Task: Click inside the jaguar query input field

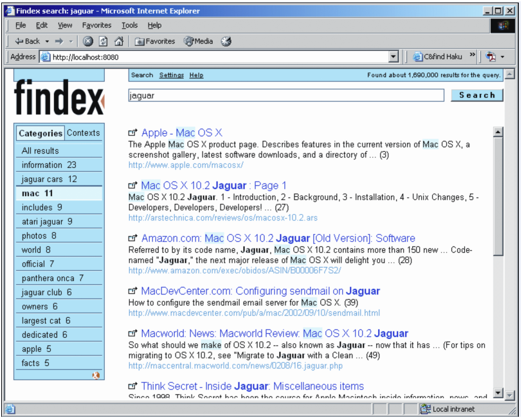Action: tap(286, 95)
